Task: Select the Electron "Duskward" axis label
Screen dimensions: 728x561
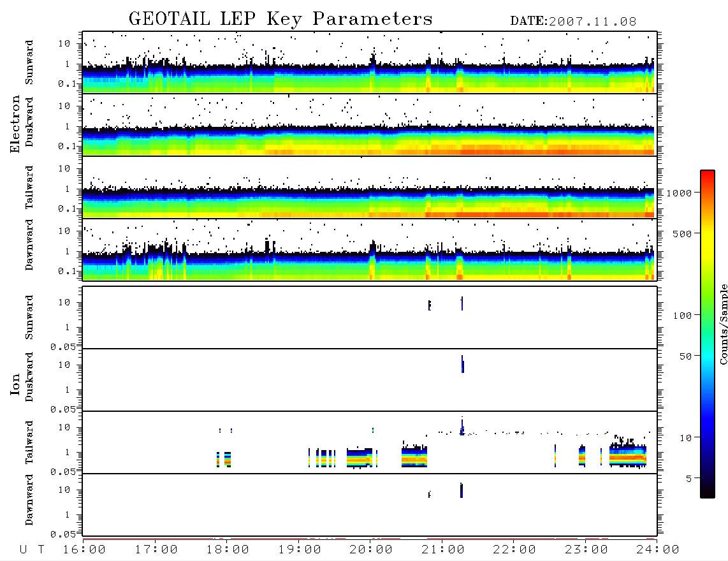Action: tap(29, 122)
